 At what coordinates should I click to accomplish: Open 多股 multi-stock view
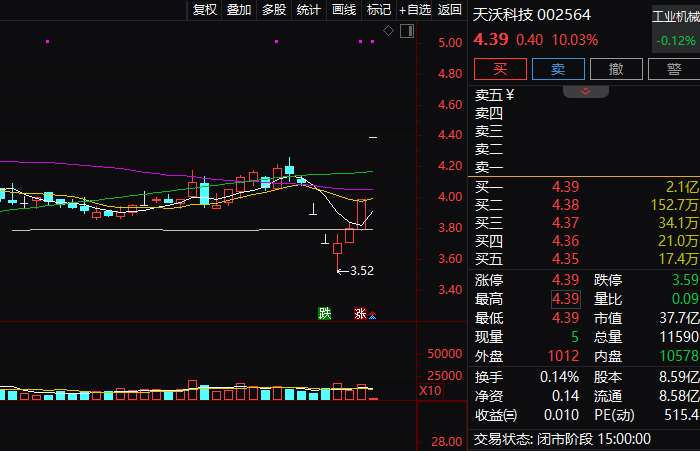(x=274, y=10)
